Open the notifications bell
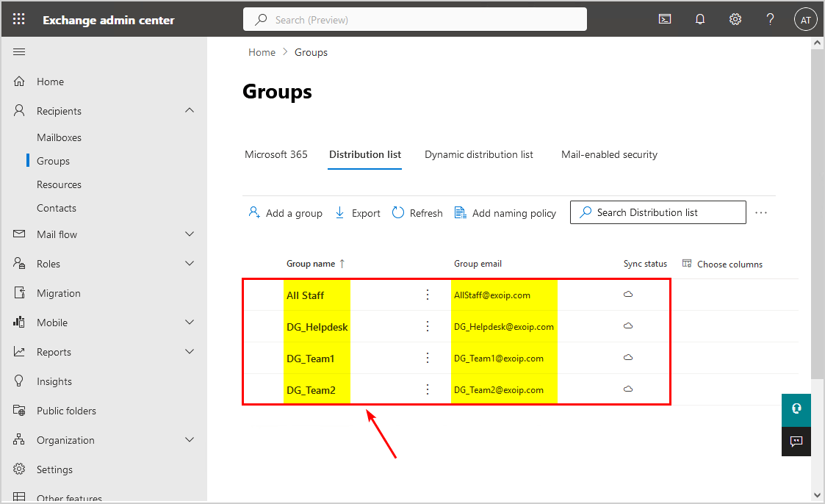This screenshot has height=504, width=825. (x=700, y=20)
